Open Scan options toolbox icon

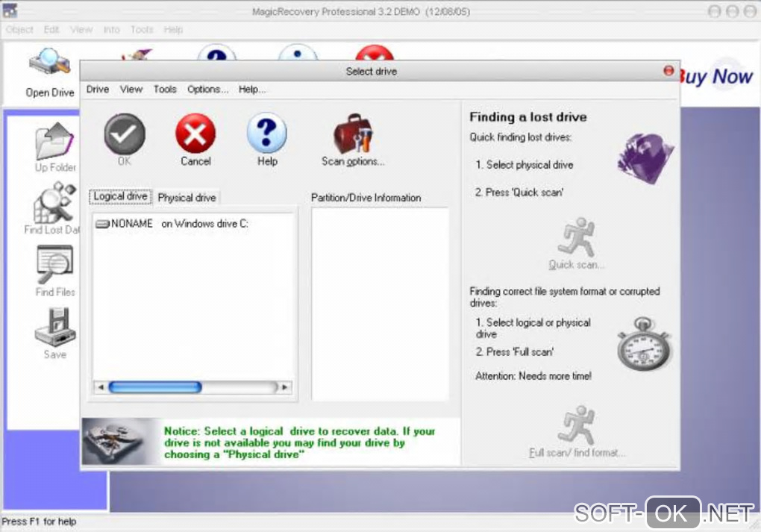pyautogui.click(x=353, y=134)
